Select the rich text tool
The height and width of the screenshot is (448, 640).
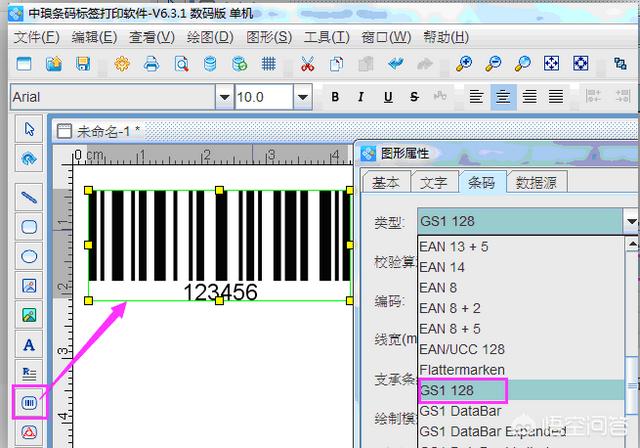pyautogui.click(x=29, y=373)
